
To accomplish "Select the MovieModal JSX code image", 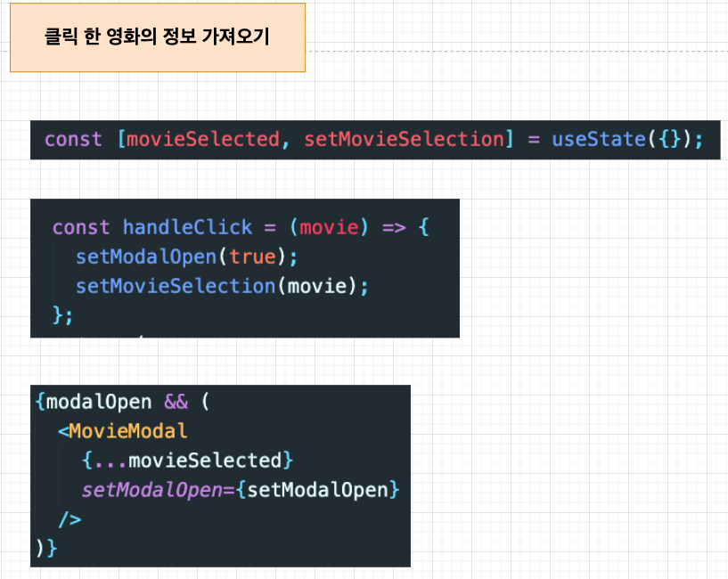I will 220,476.
